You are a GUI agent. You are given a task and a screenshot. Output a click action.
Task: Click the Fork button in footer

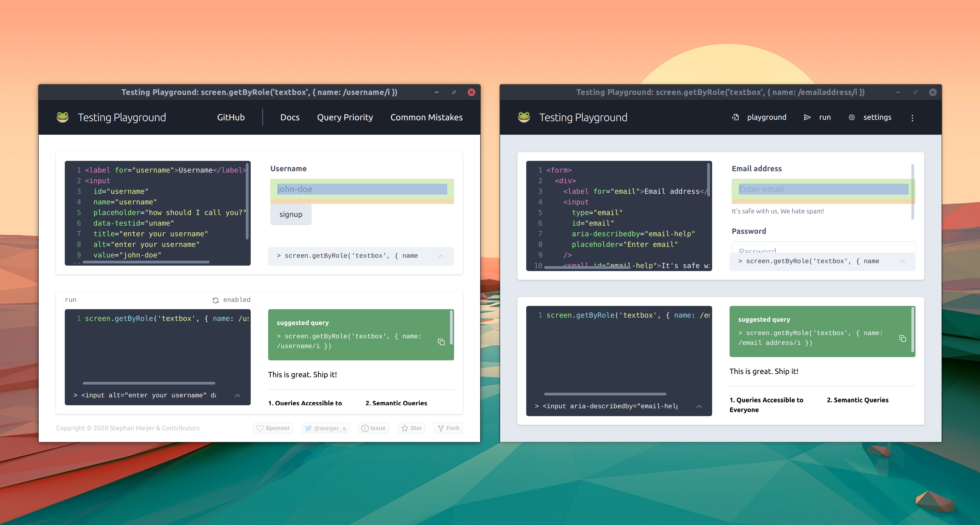449,428
